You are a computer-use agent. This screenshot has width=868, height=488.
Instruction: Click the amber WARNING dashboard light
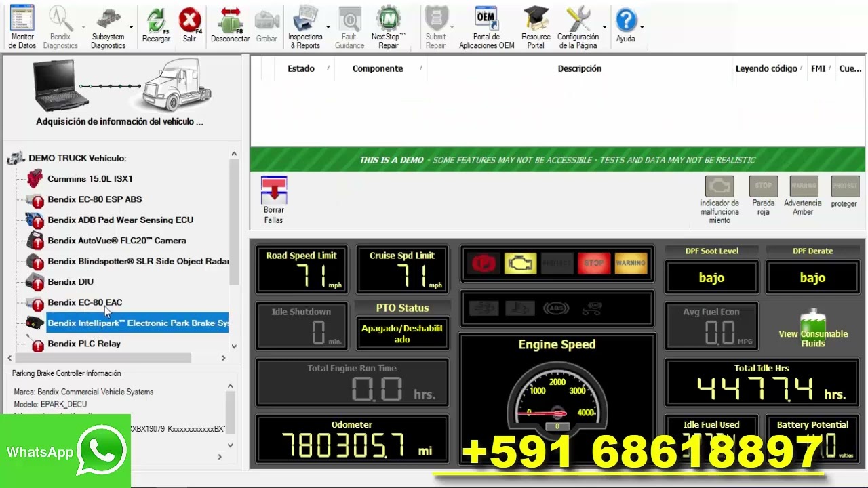631,263
